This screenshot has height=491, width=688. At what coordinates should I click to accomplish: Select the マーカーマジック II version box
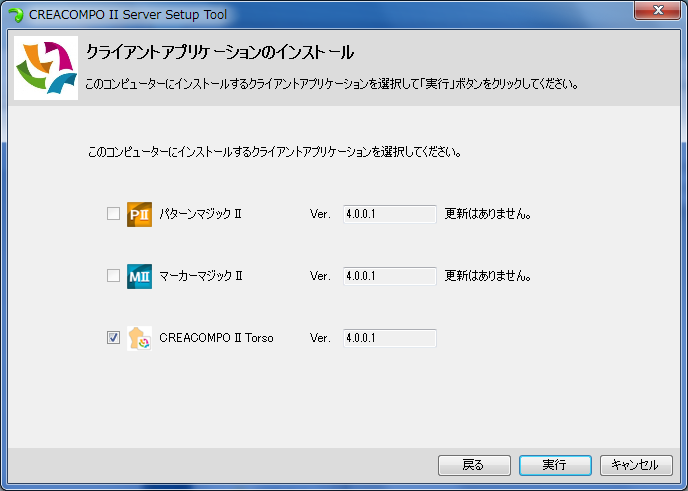[389, 276]
